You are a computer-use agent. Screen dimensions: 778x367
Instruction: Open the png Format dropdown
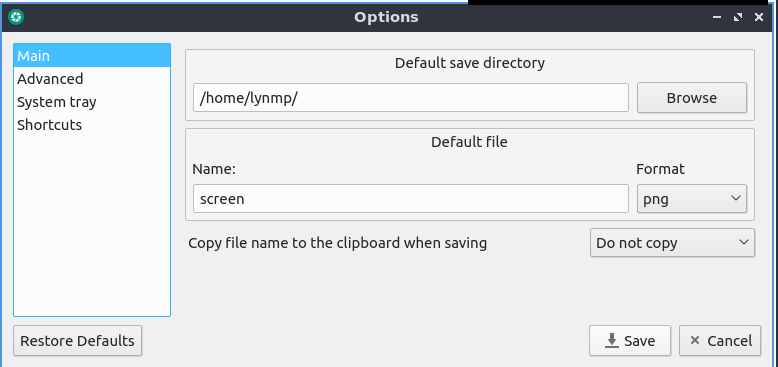coord(692,199)
